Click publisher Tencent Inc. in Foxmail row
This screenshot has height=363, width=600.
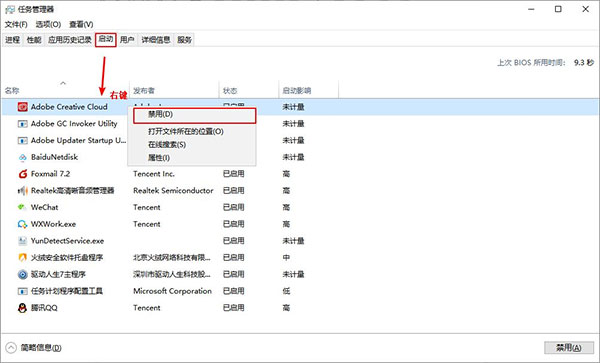coord(154,174)
